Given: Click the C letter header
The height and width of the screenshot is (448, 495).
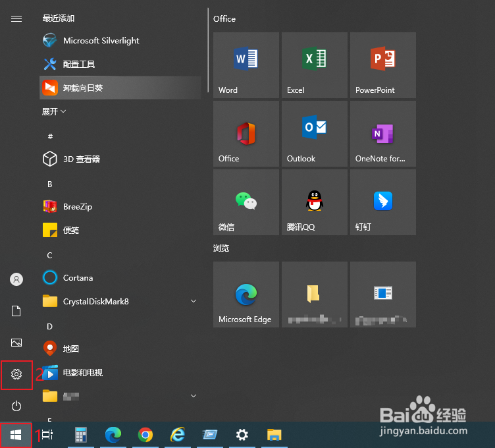Looking at the screenshot, I should tap(50, 255).
